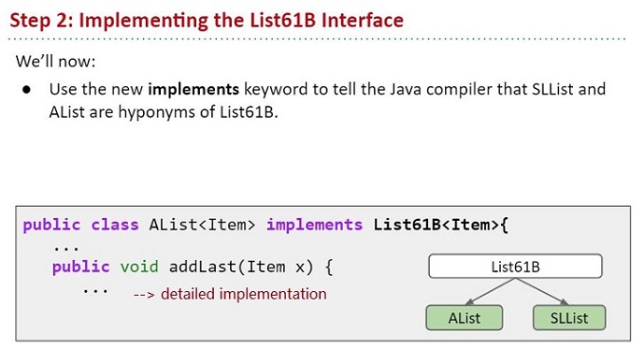Click the arrow pointing to AList
644x349 pixels.
point(490,291)
